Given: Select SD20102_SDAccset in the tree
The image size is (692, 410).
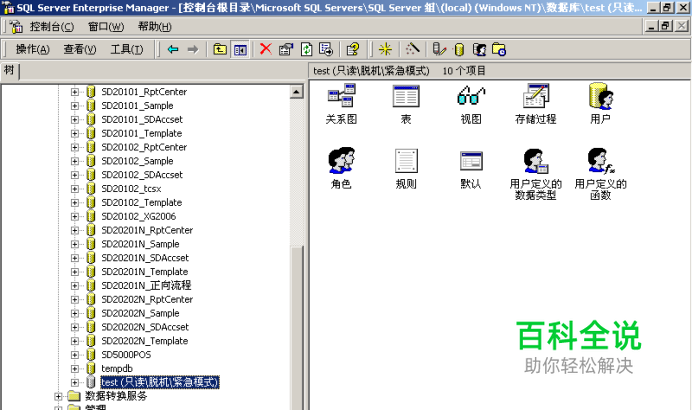Looking at the screenshot, I should point(142,175).
